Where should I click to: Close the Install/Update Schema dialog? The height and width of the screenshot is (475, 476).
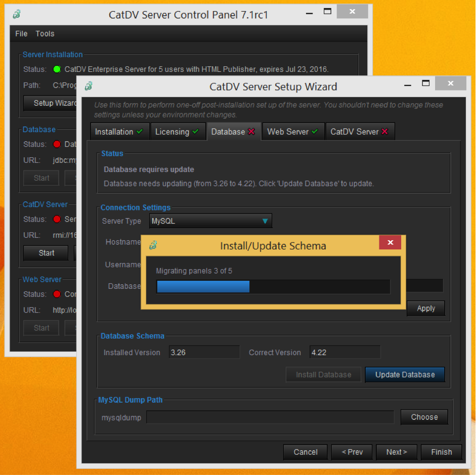[390, 243]
